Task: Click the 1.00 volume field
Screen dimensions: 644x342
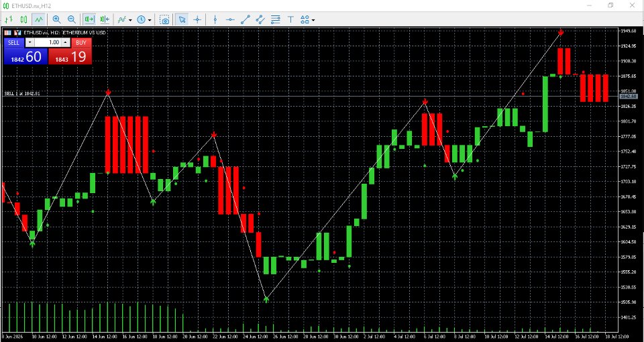Action: [x=48, y=43]
